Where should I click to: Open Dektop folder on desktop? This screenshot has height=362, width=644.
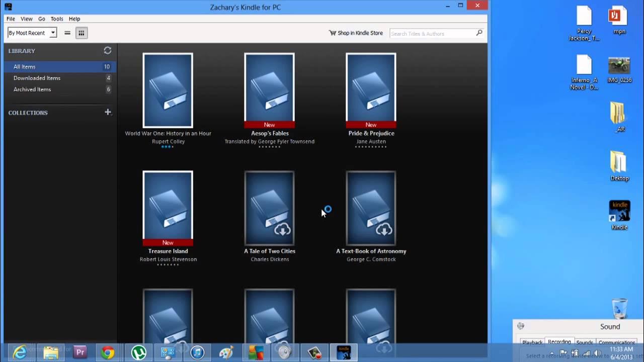[619, 166]
